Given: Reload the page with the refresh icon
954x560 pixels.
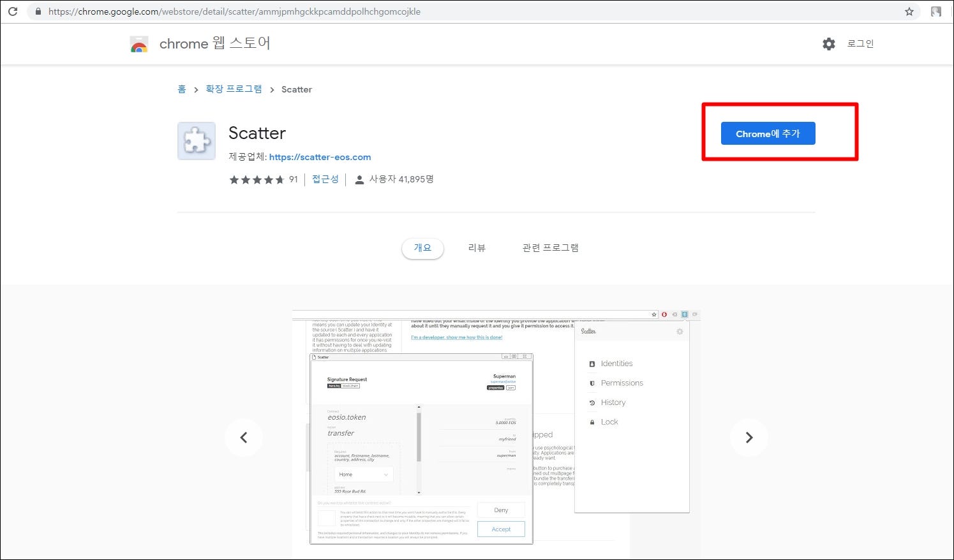Looking at the screenshot, I should [x=13, y=11].
